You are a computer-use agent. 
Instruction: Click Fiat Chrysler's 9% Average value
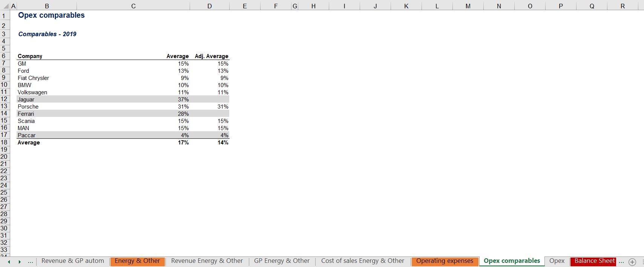(185, 78)
